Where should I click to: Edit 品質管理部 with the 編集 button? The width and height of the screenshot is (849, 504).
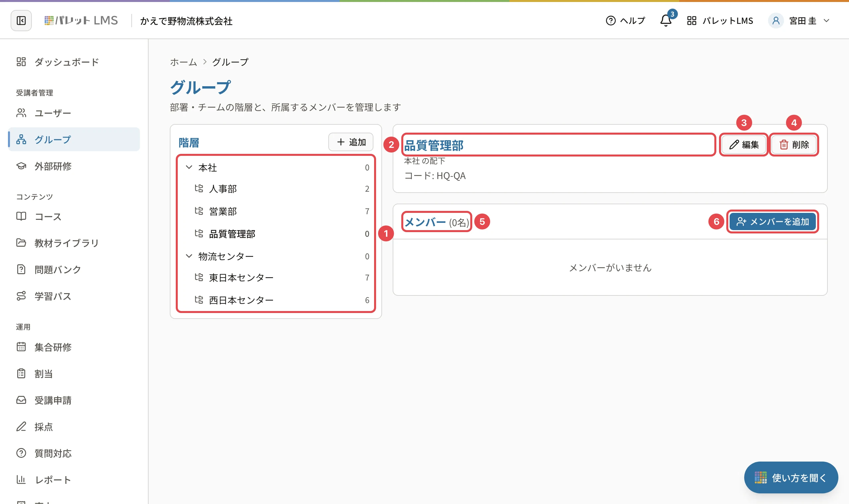click(x=744, y=145)
